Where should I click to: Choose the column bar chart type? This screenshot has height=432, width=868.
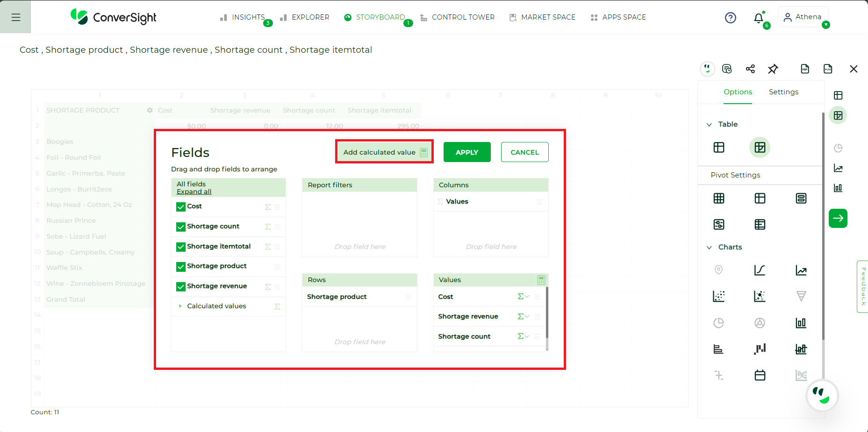(801, 323)
